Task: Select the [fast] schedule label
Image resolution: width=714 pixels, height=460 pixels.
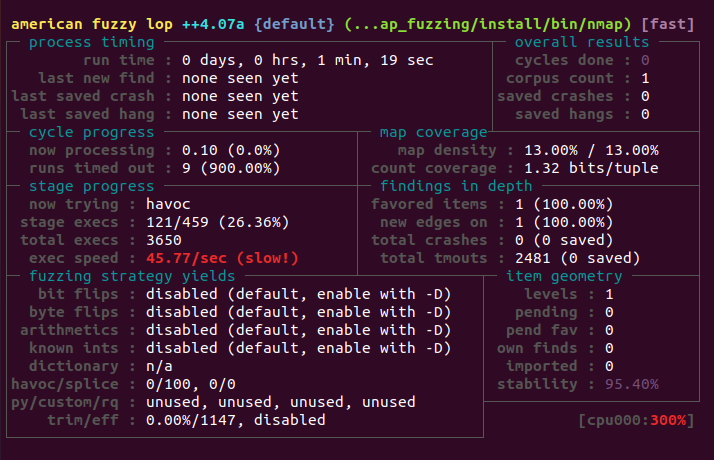Action: tap(668, 24)
